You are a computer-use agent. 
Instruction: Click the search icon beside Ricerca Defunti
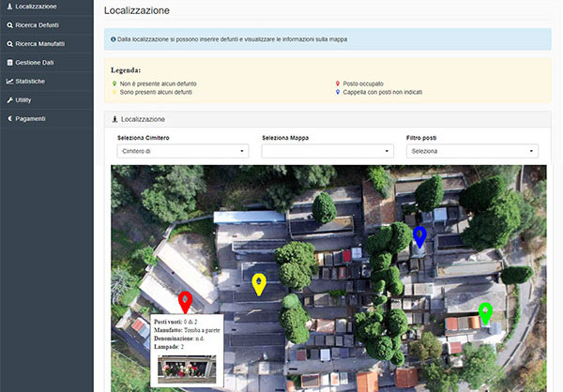tap(9, 25)
